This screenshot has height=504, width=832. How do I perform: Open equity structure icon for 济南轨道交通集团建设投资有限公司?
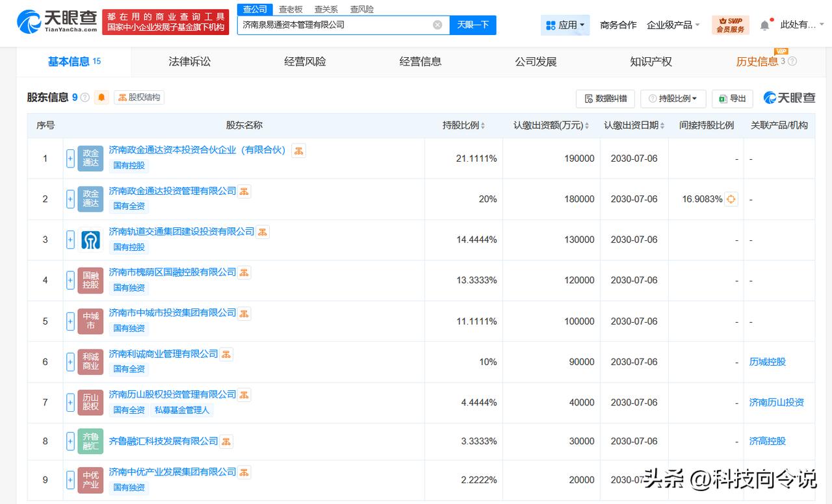coord(262,232)
